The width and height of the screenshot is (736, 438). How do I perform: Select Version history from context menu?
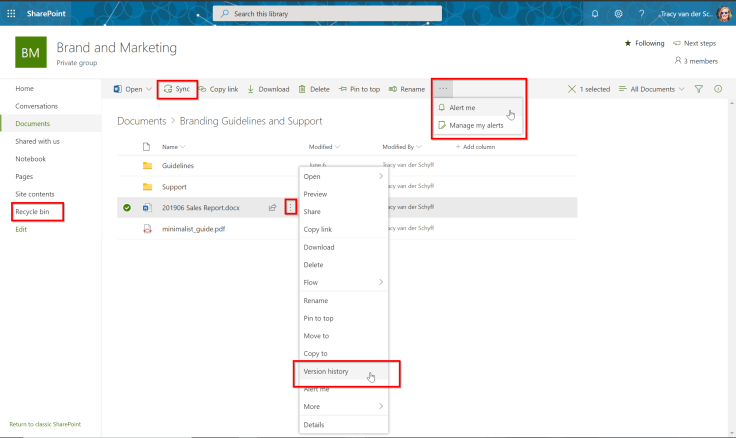click(x=326, y=371)
